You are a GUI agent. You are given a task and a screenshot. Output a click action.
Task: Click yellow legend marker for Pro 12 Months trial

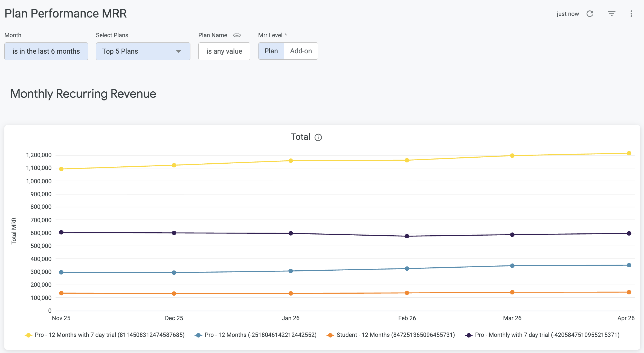coord(28,335)
